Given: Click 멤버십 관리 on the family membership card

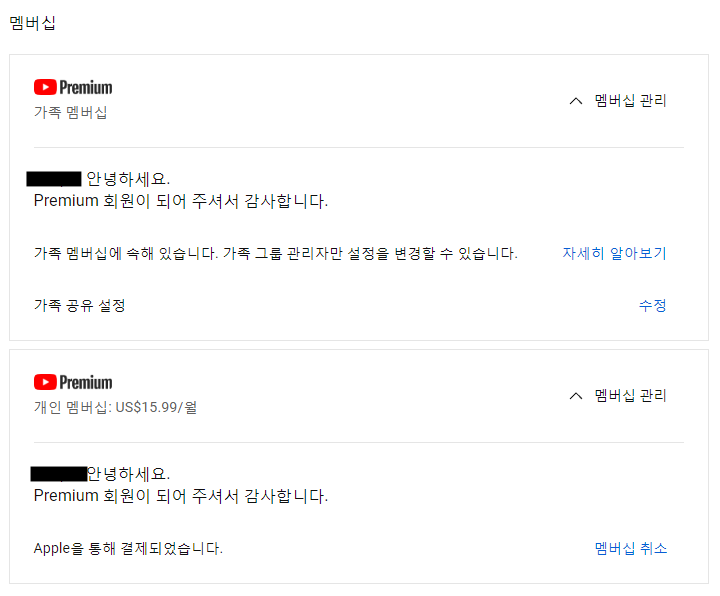Looking at the screenshot, I should 630,100.
